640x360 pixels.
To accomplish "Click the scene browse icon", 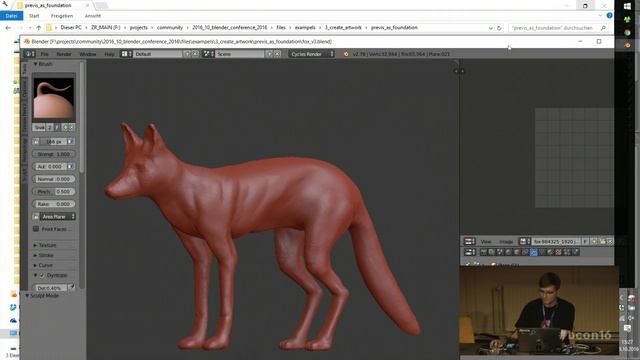I will [x=208, y=54].
